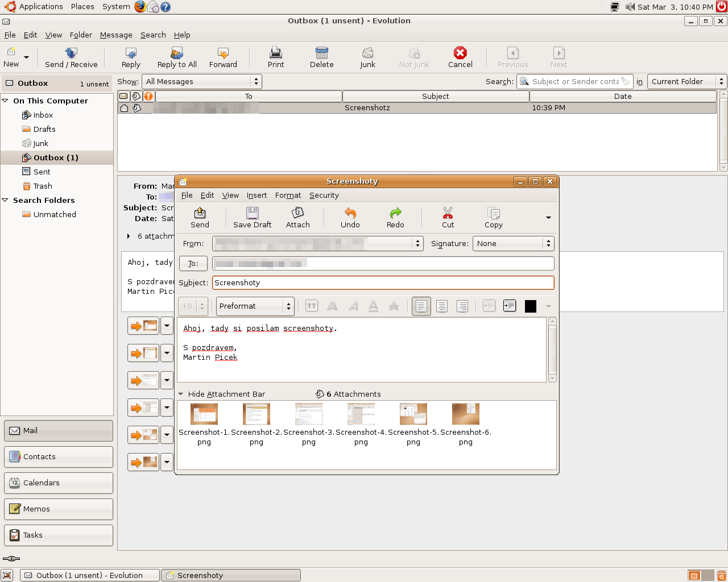This screenshot has height=582, width=728.
Task: Apply strikethrough formatting icon
Action: 394,306
